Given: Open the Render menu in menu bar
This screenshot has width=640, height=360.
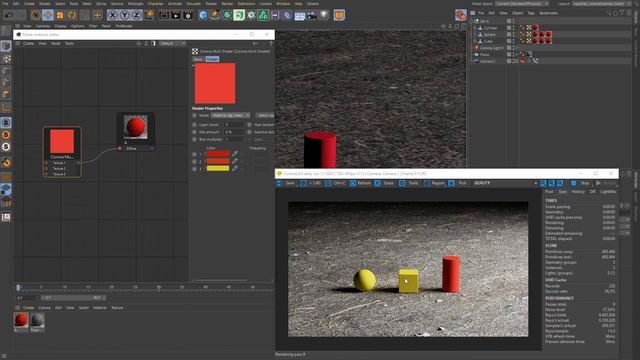Looking at the screenshot, I should pos(227,3).
